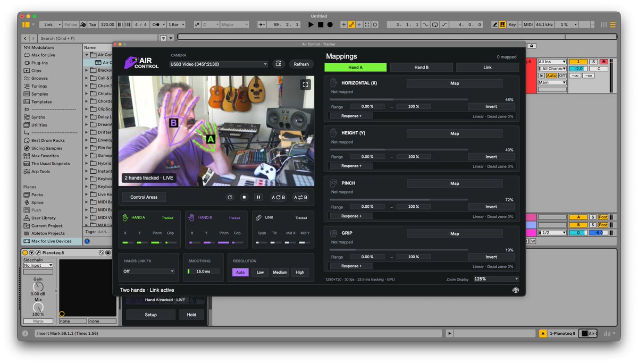Toggle the computer MIDI keyboard icon

[502, 24]
